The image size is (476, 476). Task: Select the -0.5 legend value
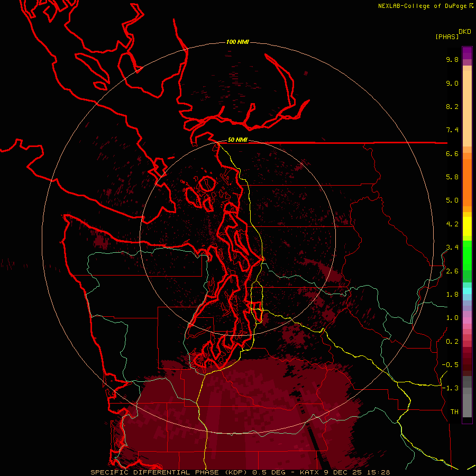[450, 365]
